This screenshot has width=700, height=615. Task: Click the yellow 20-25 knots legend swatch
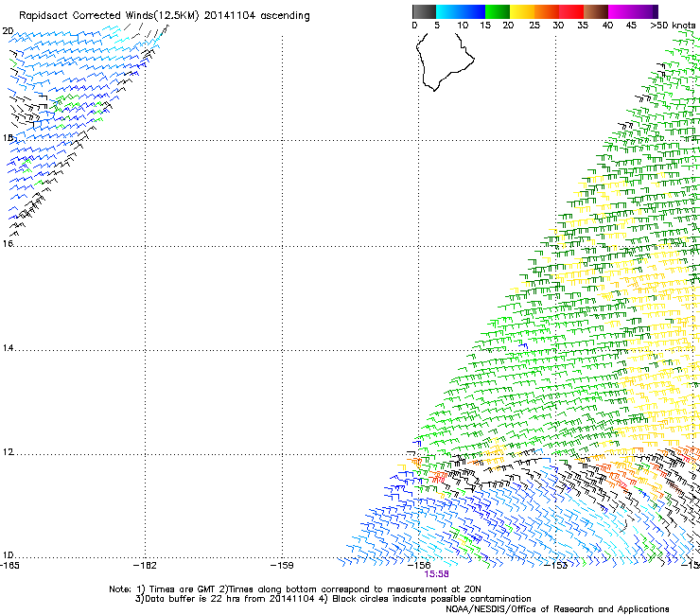(522, 11)
